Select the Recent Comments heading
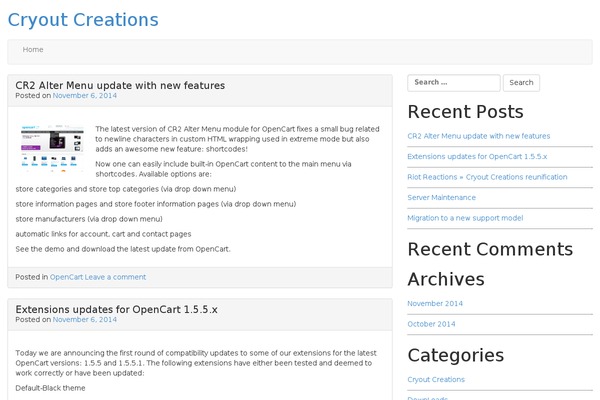600x400 pixels. click(490, 249)
